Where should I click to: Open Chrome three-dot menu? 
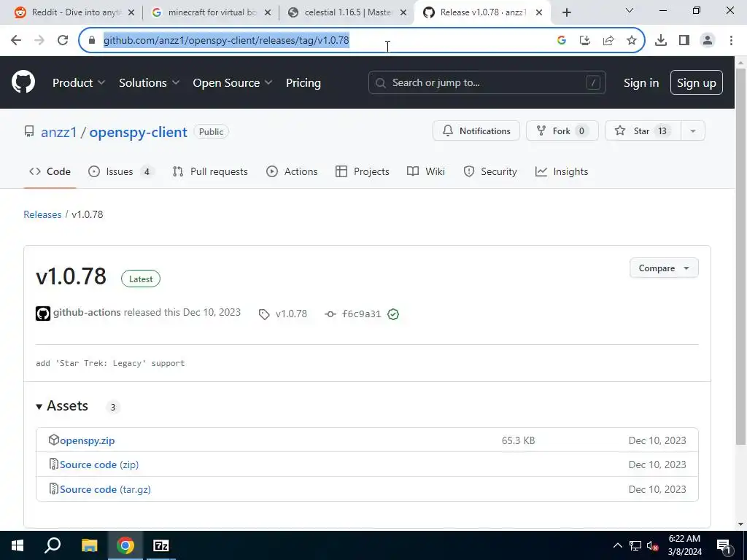click(x=731, y=41)
